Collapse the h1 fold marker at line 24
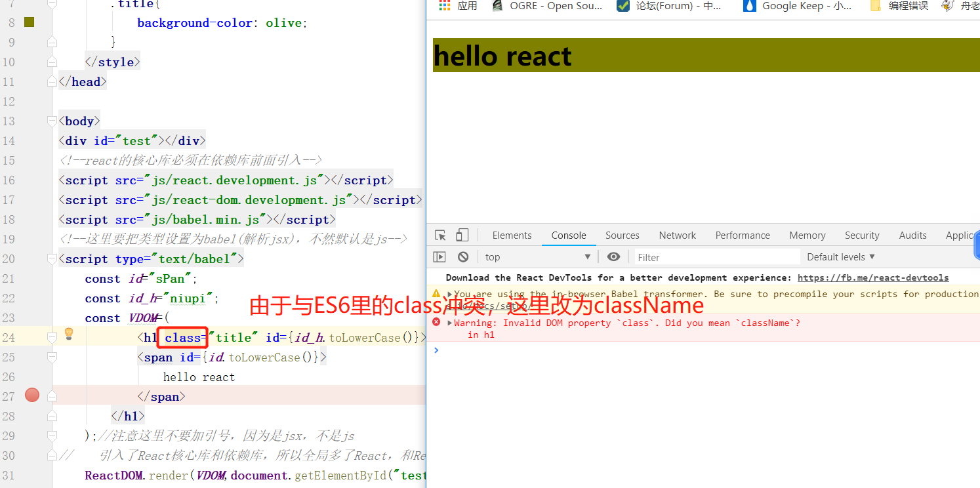 52,337
